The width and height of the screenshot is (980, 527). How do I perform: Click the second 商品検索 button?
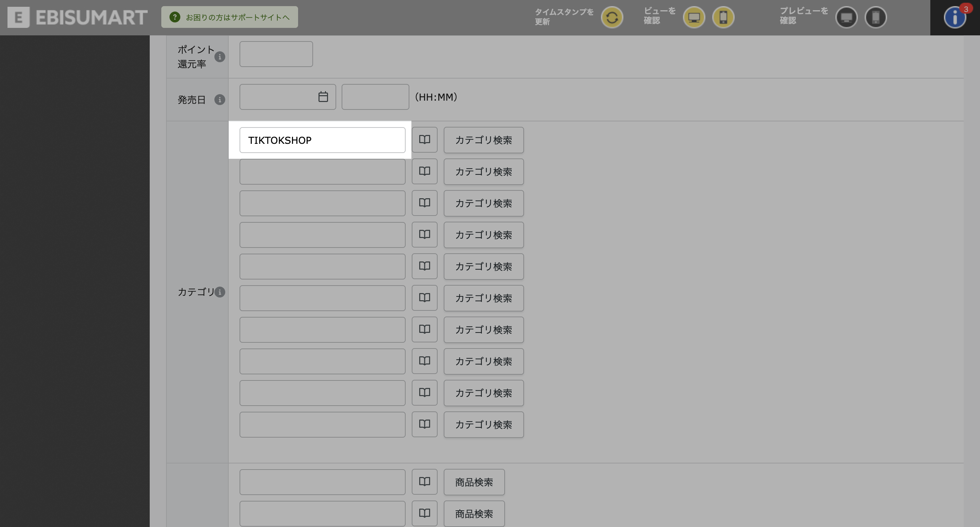pyautogui.click(x=474, y=513)
